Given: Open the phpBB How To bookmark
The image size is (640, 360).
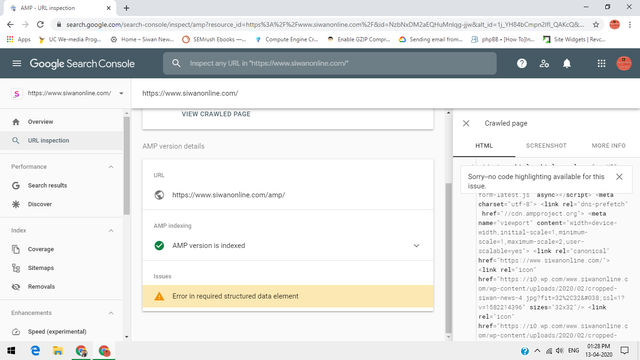Looking at the screenshot, I should pos(502,40).
